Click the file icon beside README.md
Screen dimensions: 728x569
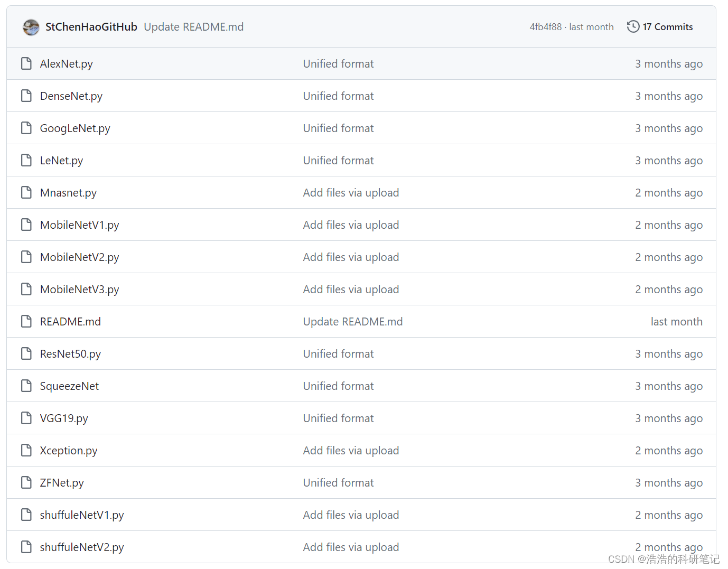pyautogui.click(x=26, y=321)
